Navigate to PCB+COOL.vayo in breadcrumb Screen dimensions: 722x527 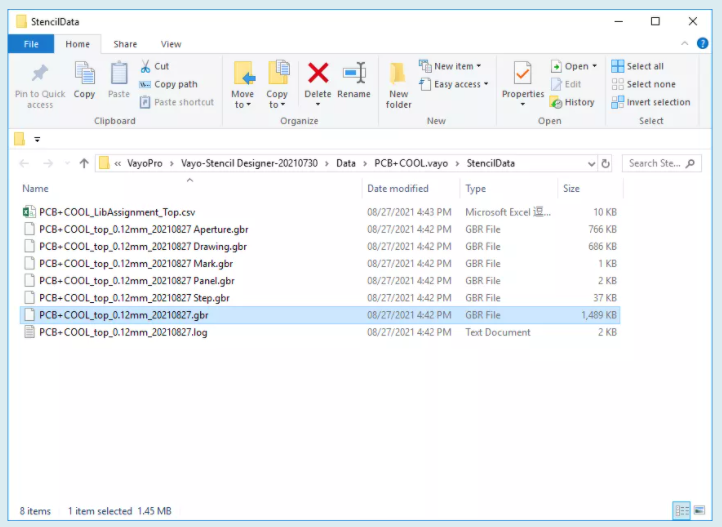point(411,163)
